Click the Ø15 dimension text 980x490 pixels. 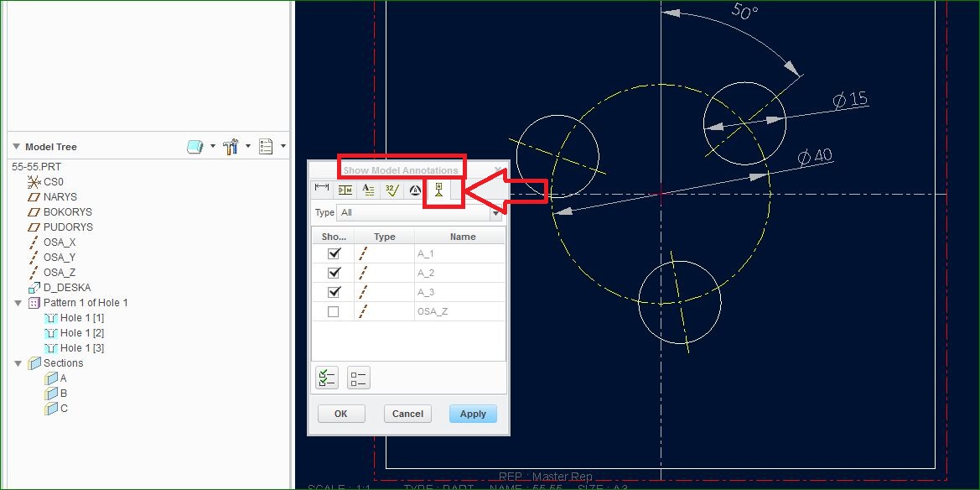pyautogui.click(x=850, y=99)
